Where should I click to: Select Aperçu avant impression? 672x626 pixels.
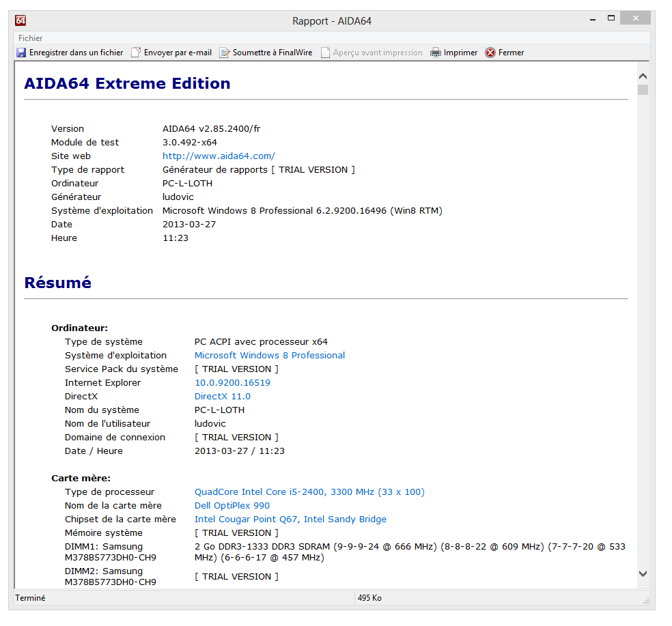pyautogui.click(x=378, y=53)
